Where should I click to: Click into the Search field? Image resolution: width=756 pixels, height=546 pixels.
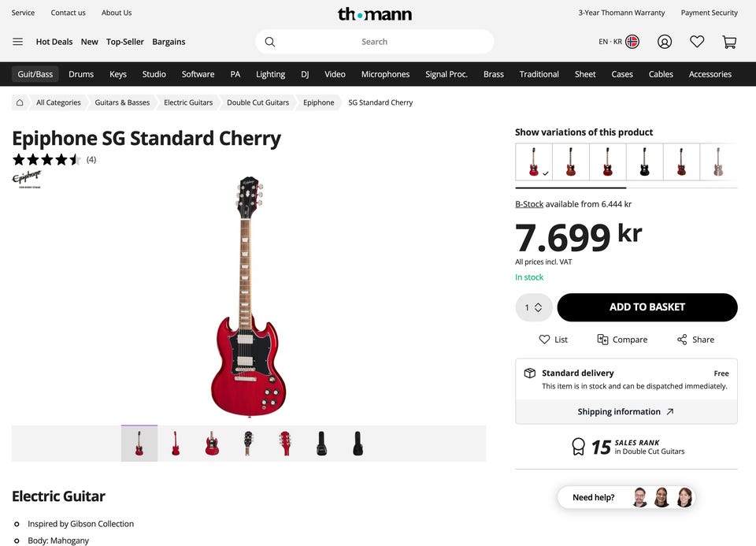pos(374,42)
